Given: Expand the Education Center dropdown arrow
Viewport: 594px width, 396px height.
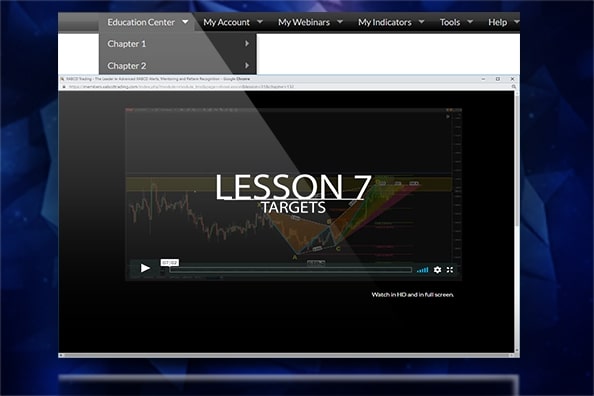Looking at the screenshot, I should tap(185, 22).
